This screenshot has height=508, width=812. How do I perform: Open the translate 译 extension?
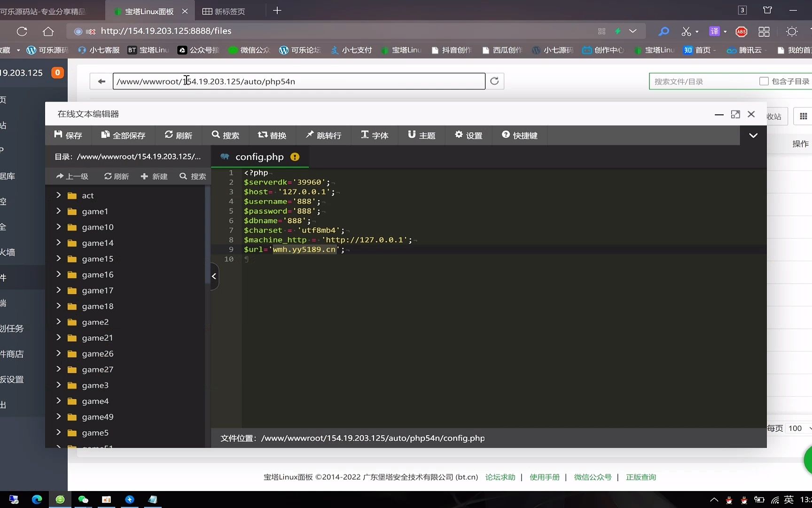tap(714, 32)
